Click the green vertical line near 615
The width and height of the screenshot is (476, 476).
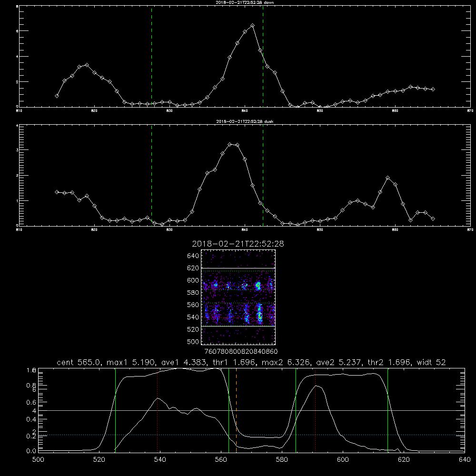click(387, 410)
